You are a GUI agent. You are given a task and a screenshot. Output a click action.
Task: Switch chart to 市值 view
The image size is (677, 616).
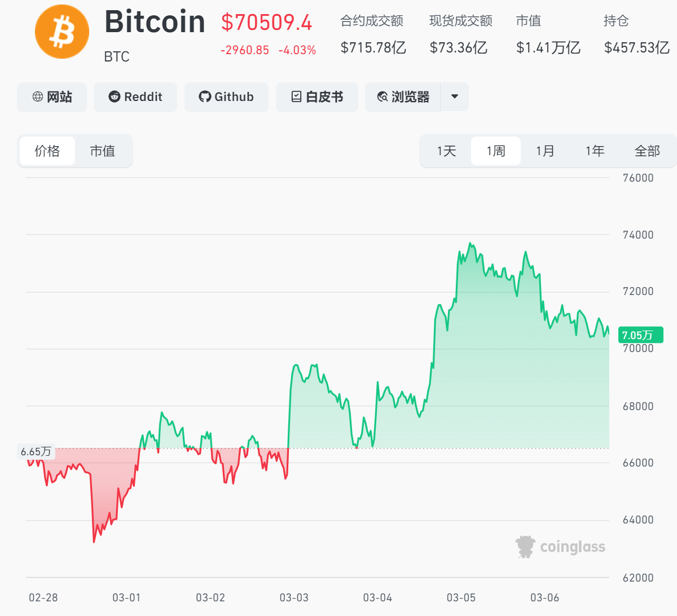tap(103, 151)
